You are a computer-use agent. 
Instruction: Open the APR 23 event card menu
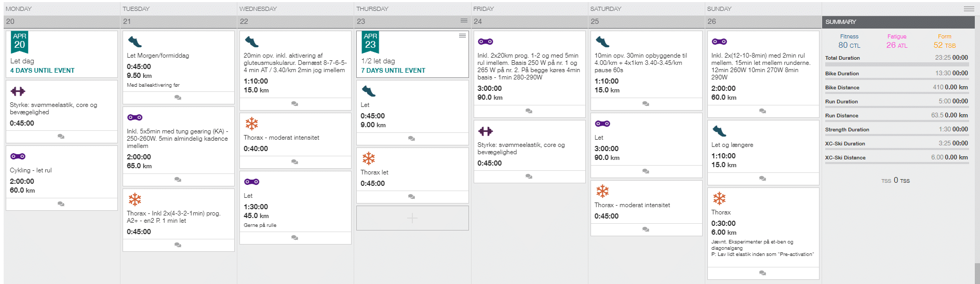click(x=462, y=35)
